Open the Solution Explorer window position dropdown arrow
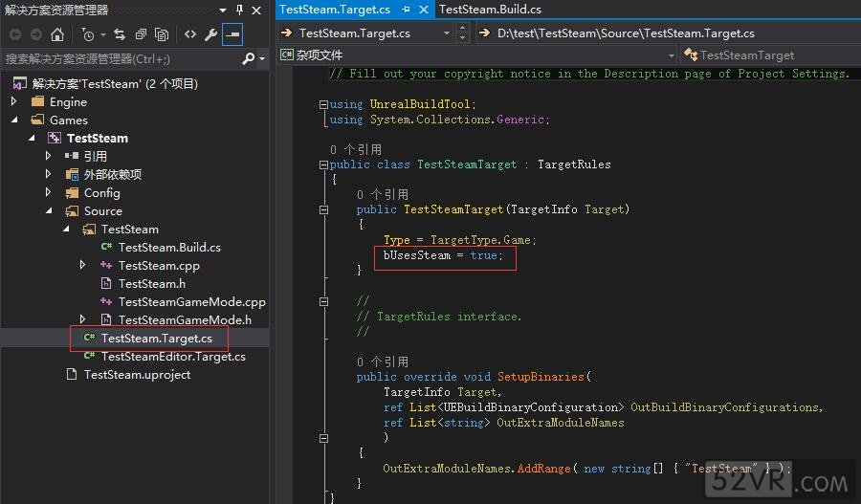This screenshot has width=861, height=504. 223,10
